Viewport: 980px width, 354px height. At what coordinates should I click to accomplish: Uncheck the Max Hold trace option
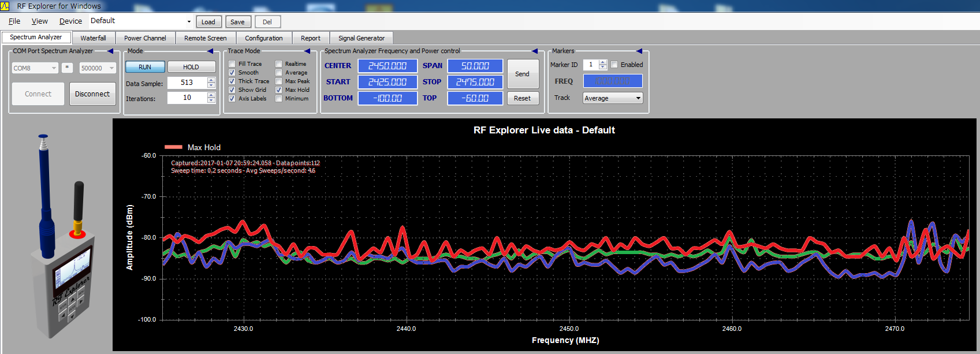279,90
